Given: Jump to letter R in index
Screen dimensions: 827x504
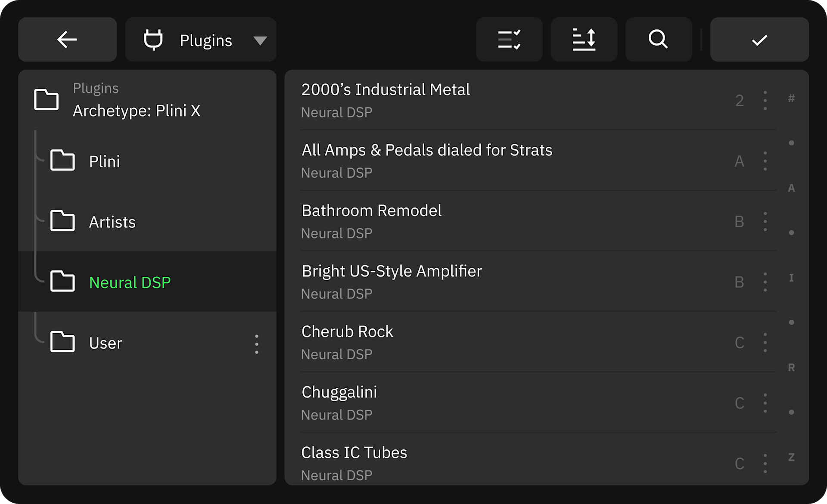Looking at the screenshot, I should pyautogui.click(x=791, y=368).
